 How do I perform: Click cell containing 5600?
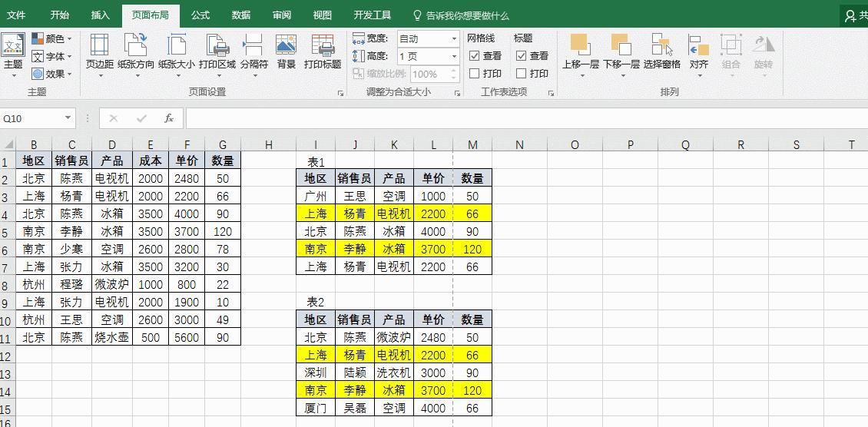[x=187, y=337]
